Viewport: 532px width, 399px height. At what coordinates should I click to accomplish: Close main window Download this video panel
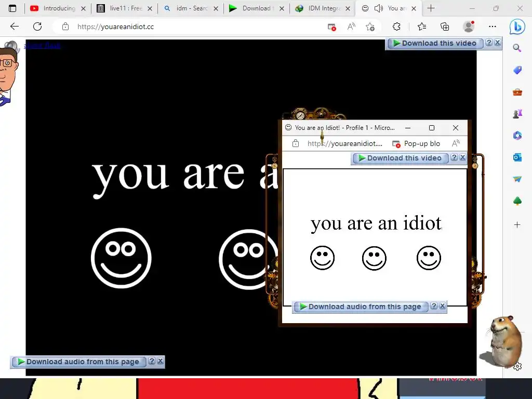497,43
